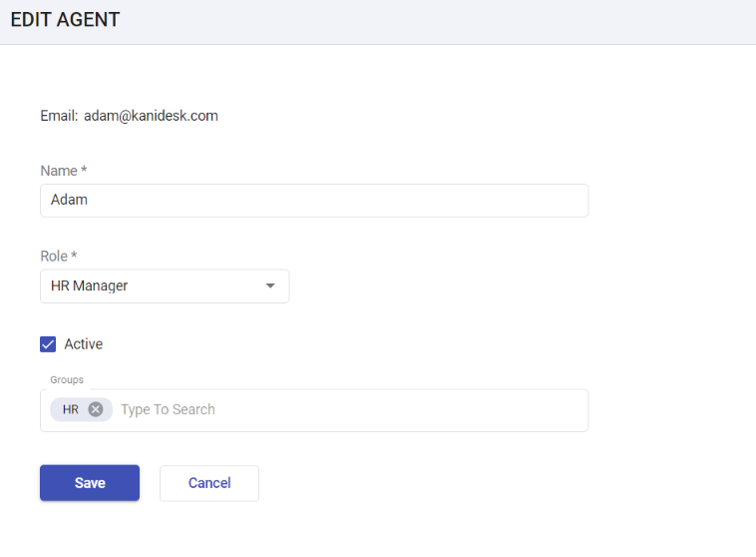The width and height of the screenshot is (756, 557).
Task: Toggle Active via its text label
Action: click(84, 344)
